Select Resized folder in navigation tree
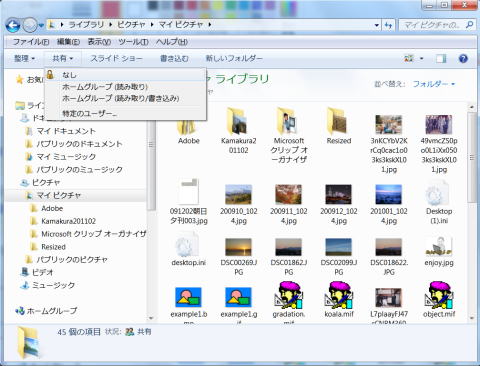The image size is (480, 366). click(53, 247)
